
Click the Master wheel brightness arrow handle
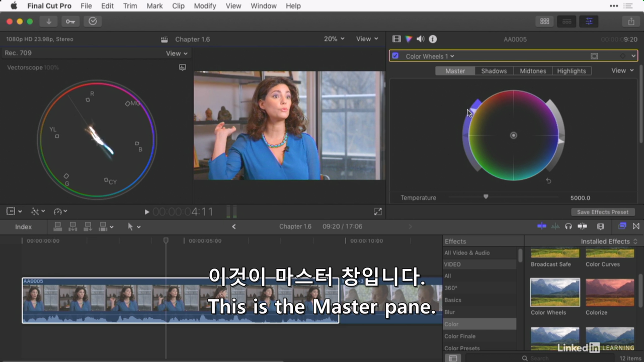point(561,141)
